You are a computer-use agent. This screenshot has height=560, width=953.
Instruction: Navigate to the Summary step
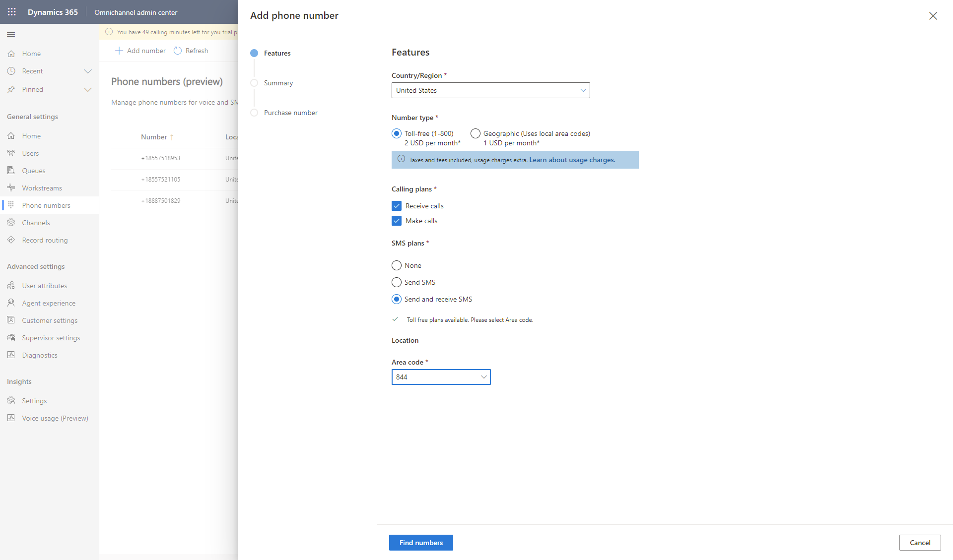pos(279,83)
